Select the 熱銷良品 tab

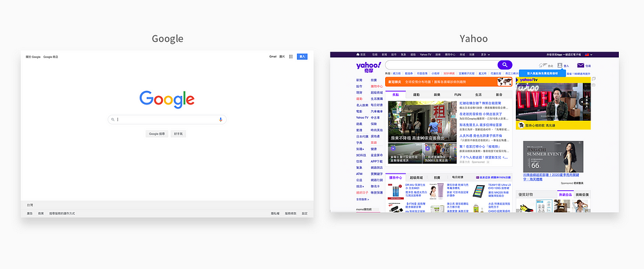point(565,195)
